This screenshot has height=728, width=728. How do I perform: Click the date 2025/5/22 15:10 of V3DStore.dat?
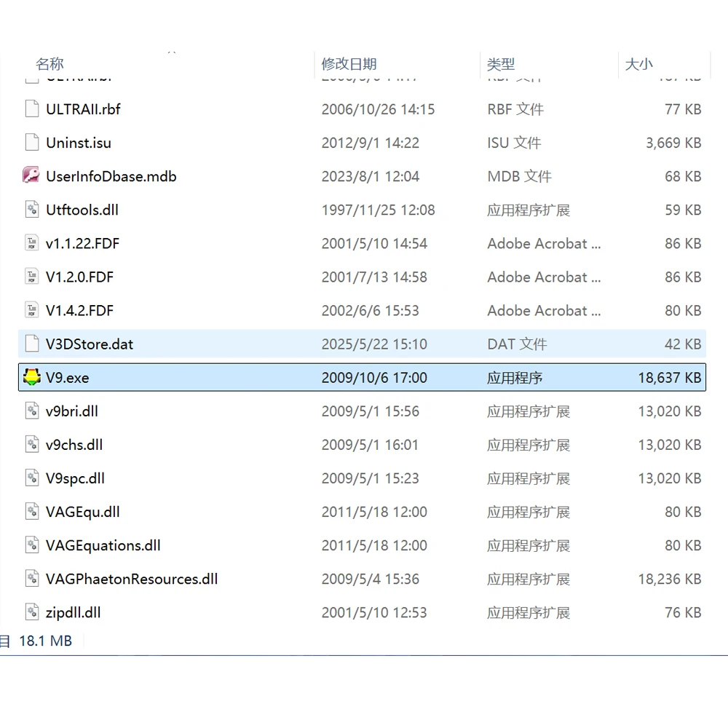click(374, 344)
